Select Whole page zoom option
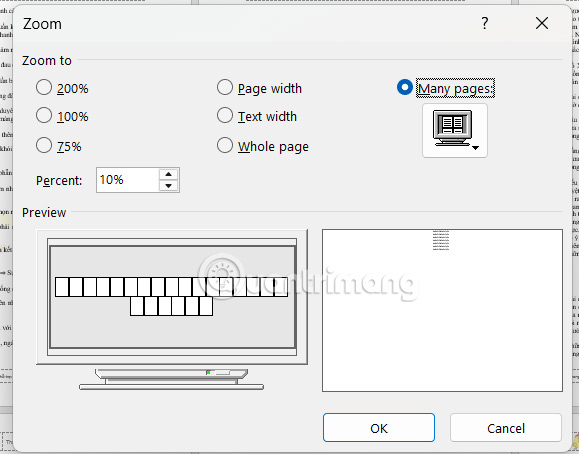Viewport: 579px width, 454px height. point(225,145)
